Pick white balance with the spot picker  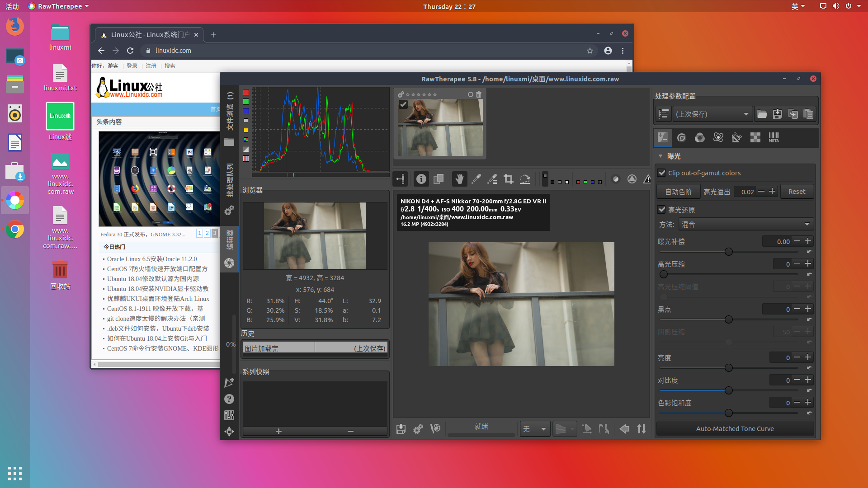click(x=476, y=178)
